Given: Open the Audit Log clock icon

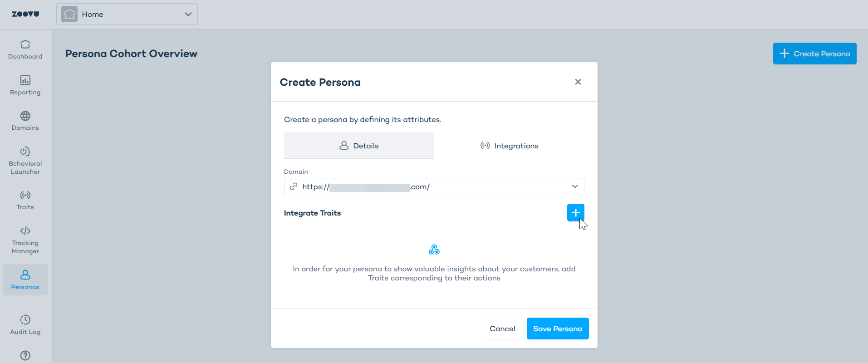Looking at the screenshot, I should click(25, 320).
